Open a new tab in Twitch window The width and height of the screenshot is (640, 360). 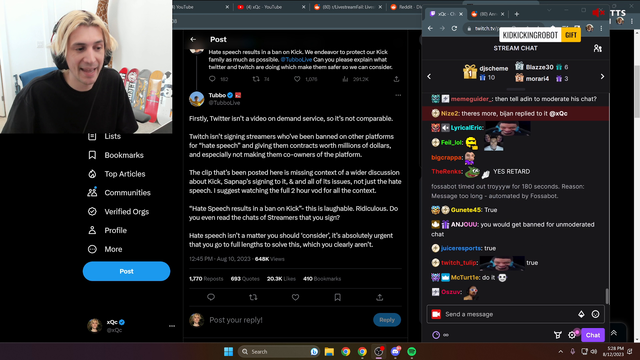pos(516,14)
